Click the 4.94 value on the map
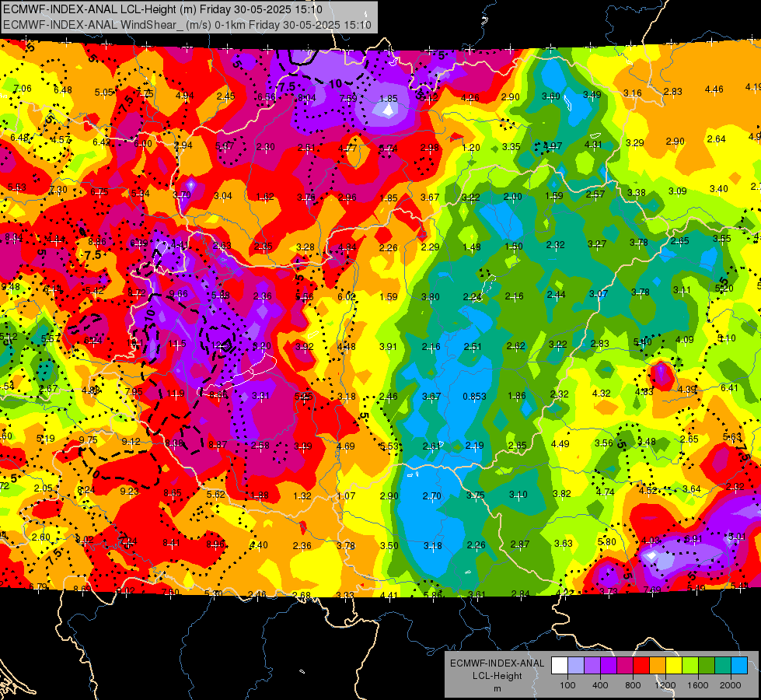761x700 pixels. point(185,95)
